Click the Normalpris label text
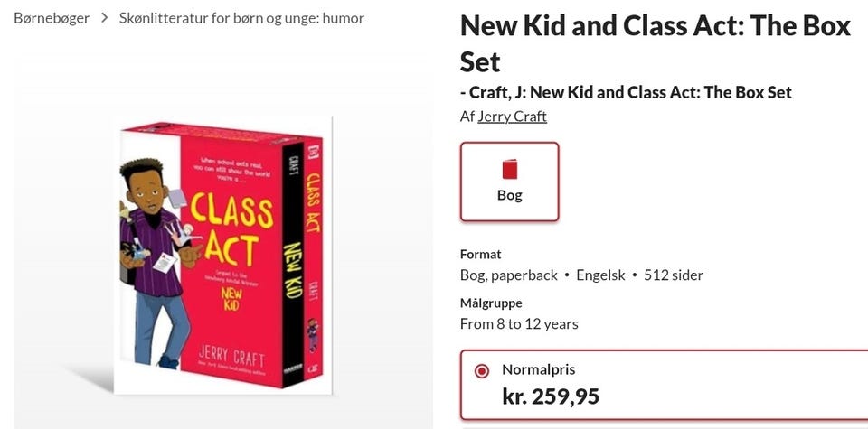The image size is (868, 429). [x=538, y=369]
